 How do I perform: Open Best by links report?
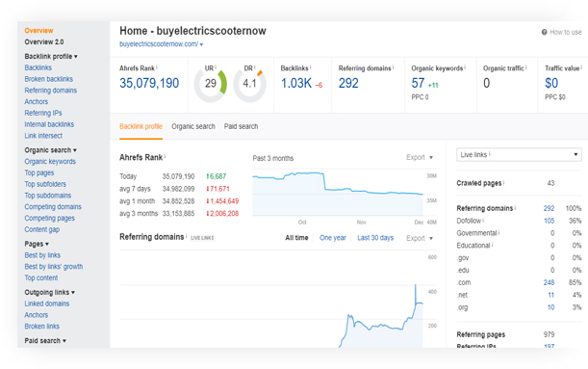point(42,255)
